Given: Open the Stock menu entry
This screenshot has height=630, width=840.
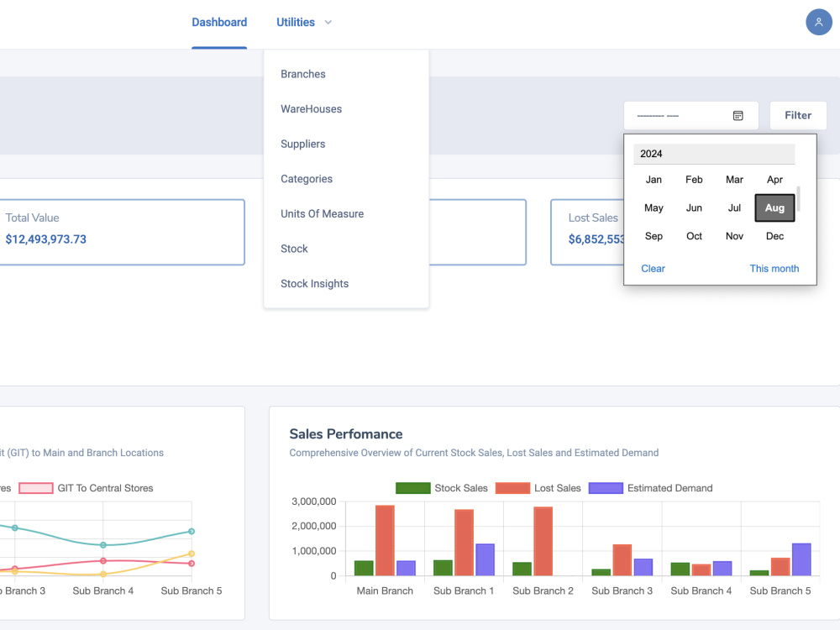Looking at the screenshot, I should tap(294, 249).
